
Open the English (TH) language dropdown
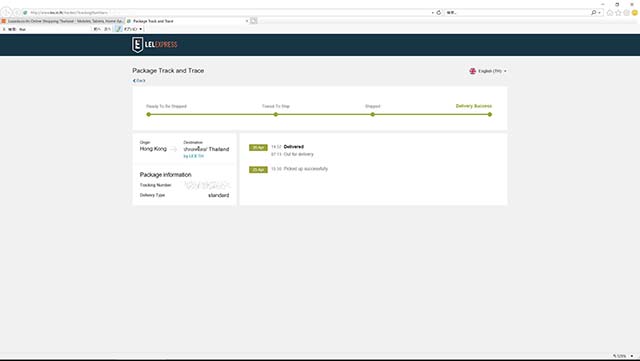coord(488,71)
